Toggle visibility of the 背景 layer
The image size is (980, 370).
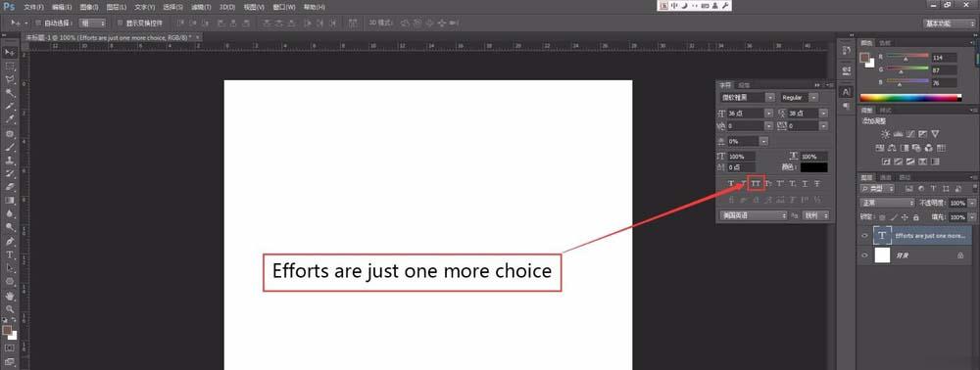point(864,255)
